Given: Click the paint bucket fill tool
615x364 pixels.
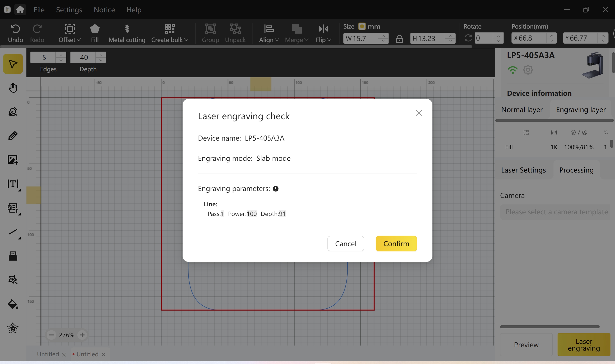Looking at the screenshot, I should 13,304.
